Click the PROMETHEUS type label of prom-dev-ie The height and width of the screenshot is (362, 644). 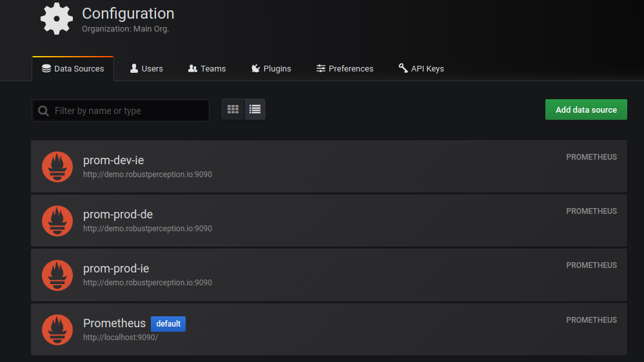tap(591, 157)
